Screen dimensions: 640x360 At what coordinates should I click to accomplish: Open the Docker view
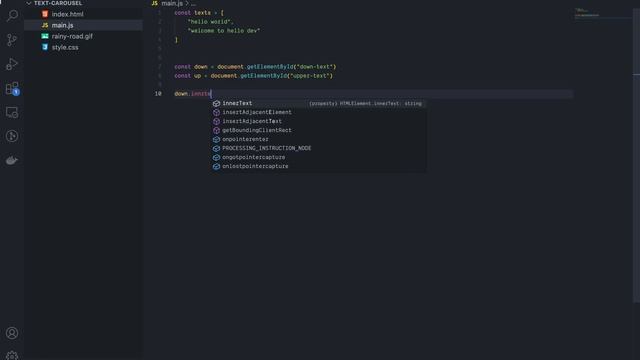pyautogui.click(x=12, y=160)
